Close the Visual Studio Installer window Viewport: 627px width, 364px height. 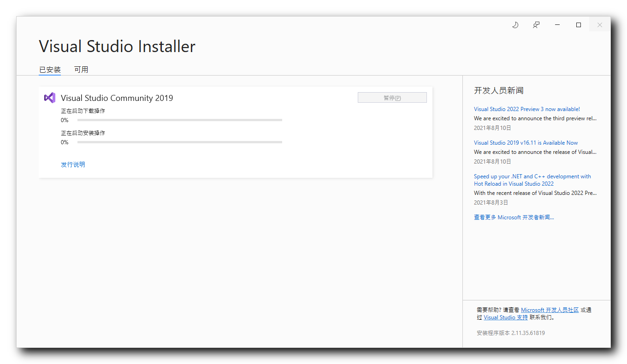(600, 25)
